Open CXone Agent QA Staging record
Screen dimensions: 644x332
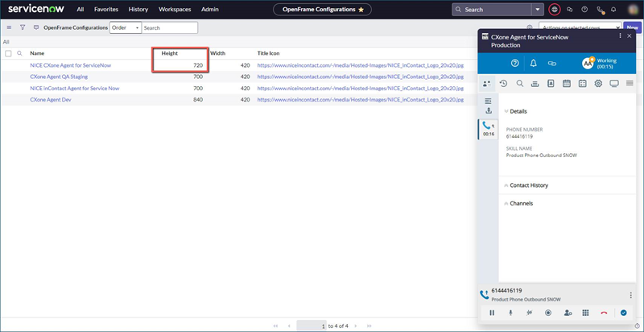tap(59, 77)
